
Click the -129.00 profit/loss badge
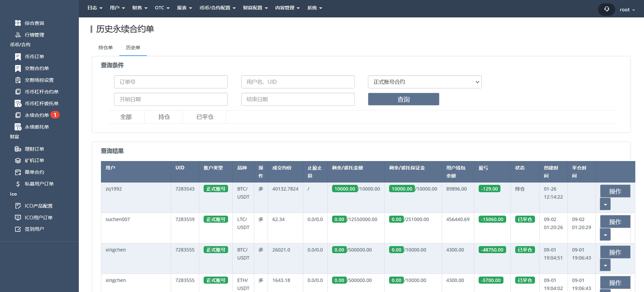[x=489, y=189]
